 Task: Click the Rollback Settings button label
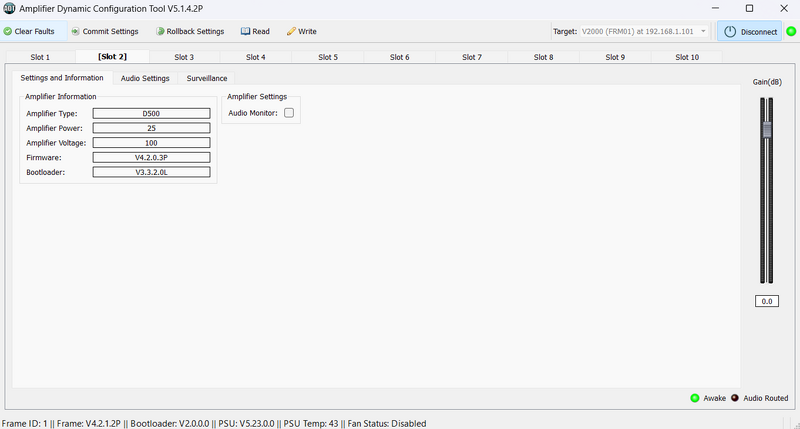(x=195, y=31)
